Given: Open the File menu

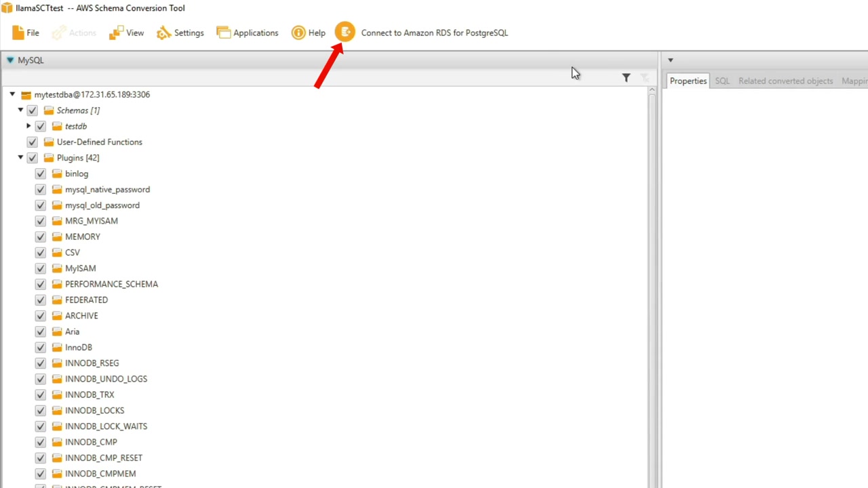Looking at the screenshot, I should pos(25,33).
